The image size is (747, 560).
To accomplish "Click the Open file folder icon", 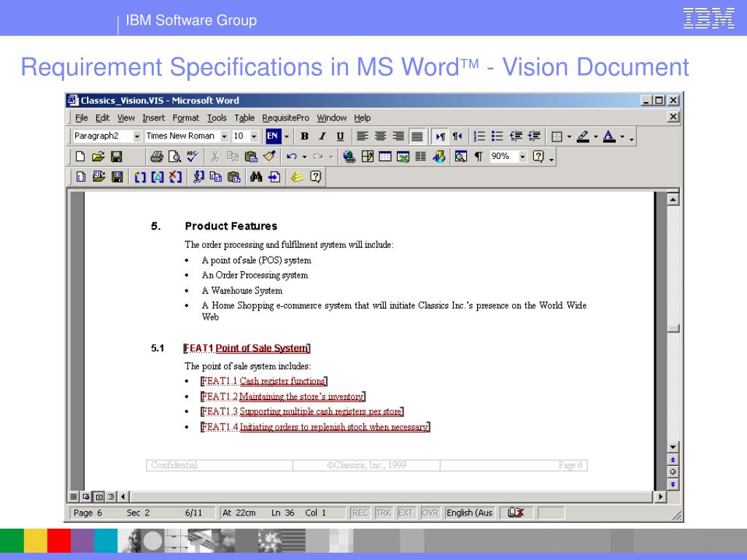I will 98,157.
